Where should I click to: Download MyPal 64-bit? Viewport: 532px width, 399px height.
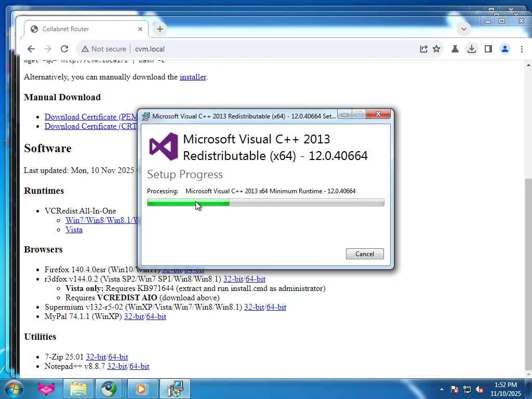156,316
